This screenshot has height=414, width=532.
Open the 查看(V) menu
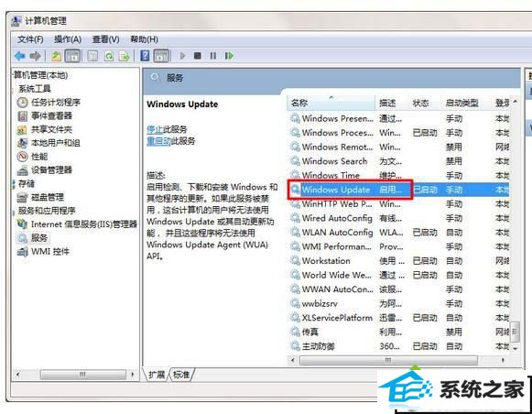pos(105,39)
